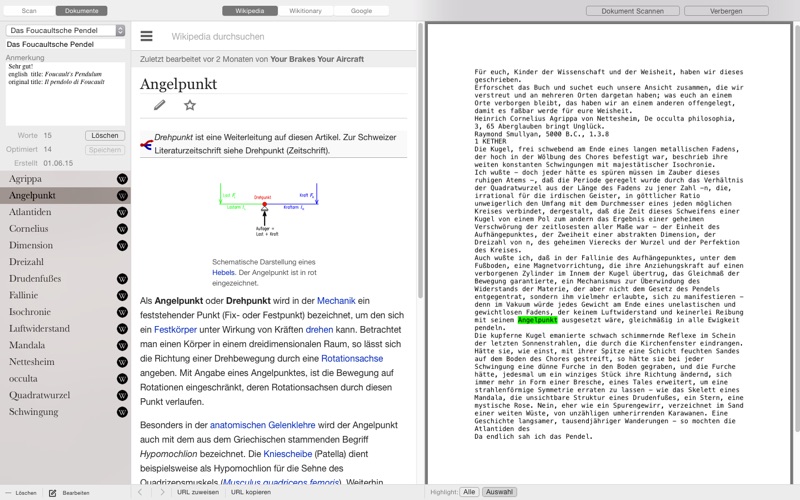This screenshot has height=500, width=800.
Task: Open the Hebels link in image caption
Action: (x=223, y=272)
